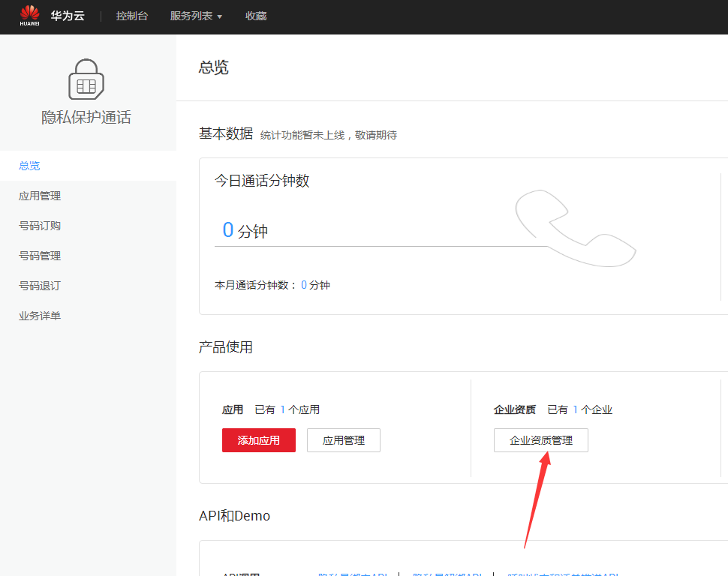Click the red 添加应用 button
The height and width of the screenshot is (576, 728).
tap(259, 440)
